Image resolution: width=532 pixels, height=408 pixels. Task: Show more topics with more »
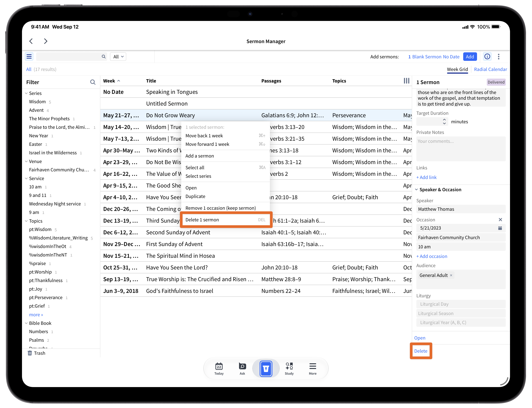click(36, 315)
